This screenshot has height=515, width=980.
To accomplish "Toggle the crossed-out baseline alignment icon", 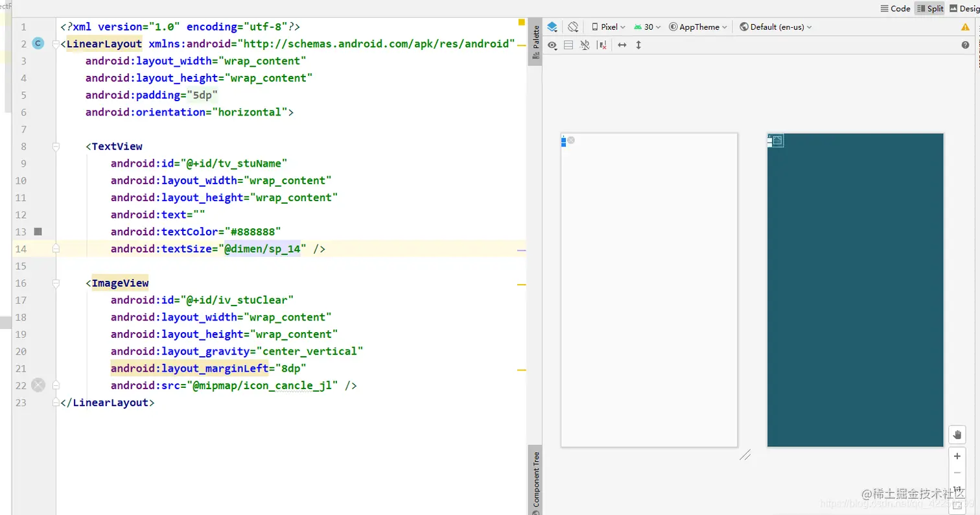I will coord(585,45).
